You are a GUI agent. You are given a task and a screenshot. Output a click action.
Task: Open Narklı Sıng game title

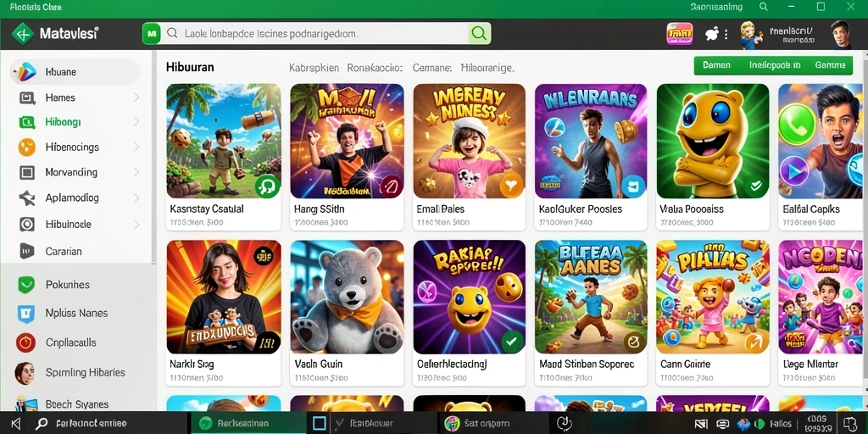tap(192, 364)
